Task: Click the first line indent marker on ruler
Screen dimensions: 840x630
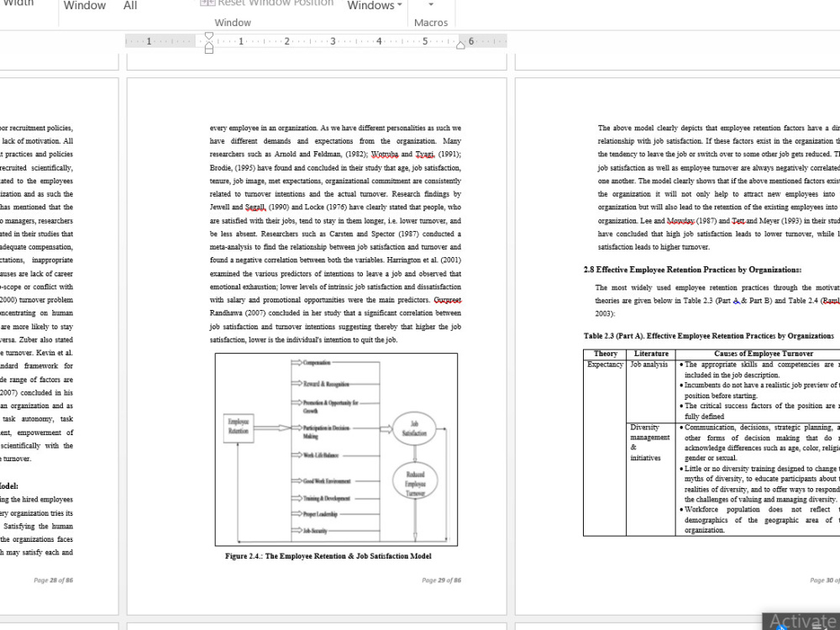Action: 209,36
